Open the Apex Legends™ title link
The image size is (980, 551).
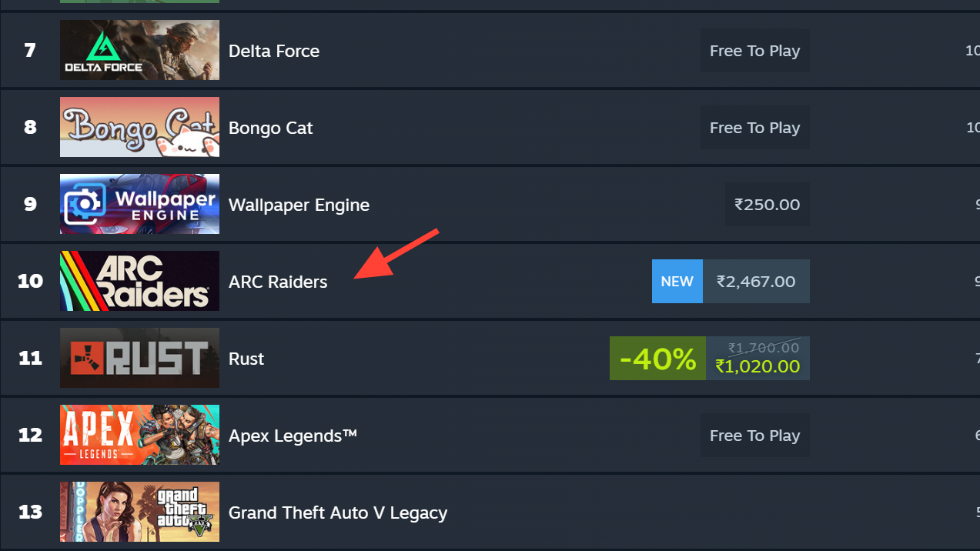tap(293, 436)
